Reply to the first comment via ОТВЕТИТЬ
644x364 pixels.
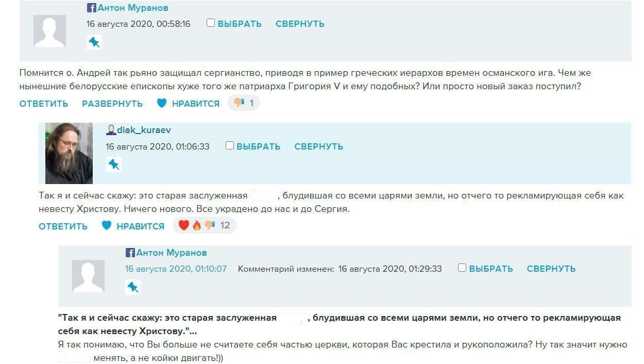pos(44,104)
